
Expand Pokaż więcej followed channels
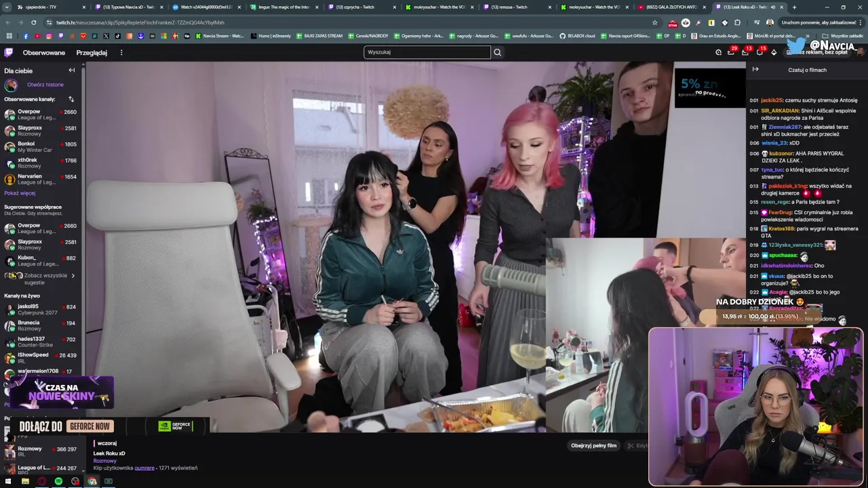click(x=20, y=193)
